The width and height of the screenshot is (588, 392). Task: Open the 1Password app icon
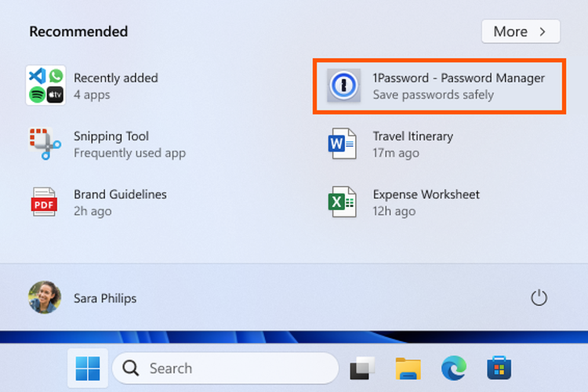coord(343,85)
